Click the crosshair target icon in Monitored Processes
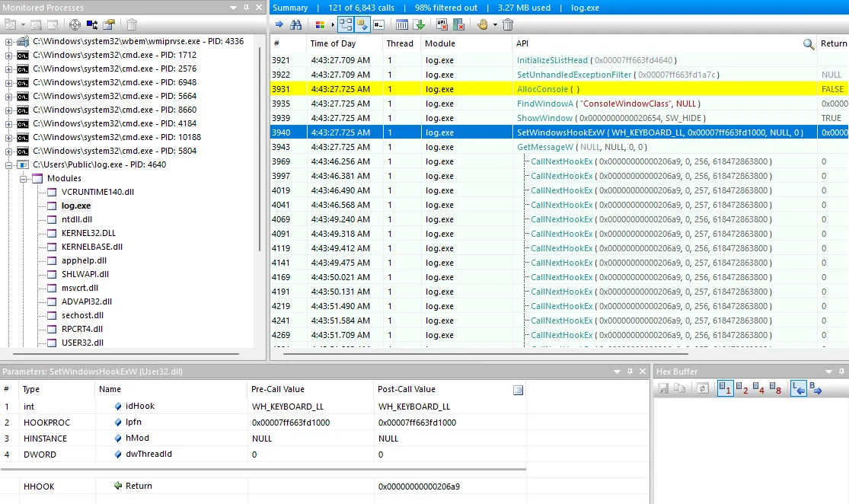The image size is (849, 504). pyautogui.click(x=75, y=24)
